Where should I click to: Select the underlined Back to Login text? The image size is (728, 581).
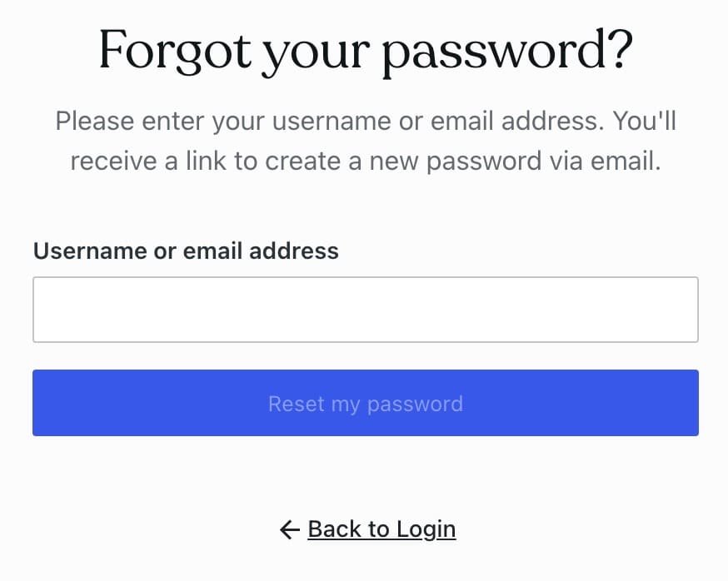[381, 529]
